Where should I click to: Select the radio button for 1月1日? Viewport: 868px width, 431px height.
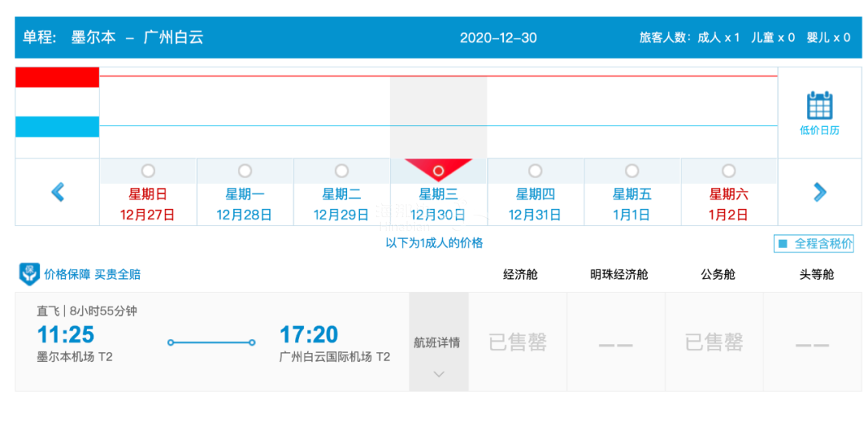[x=632, y=171]
